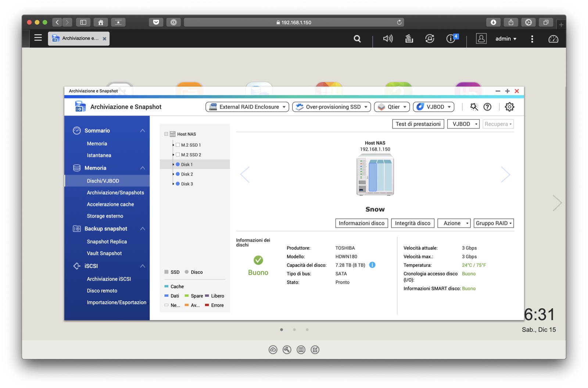Show next enclosure with right arrow
588x388 pixels.
tap(506, 175)
